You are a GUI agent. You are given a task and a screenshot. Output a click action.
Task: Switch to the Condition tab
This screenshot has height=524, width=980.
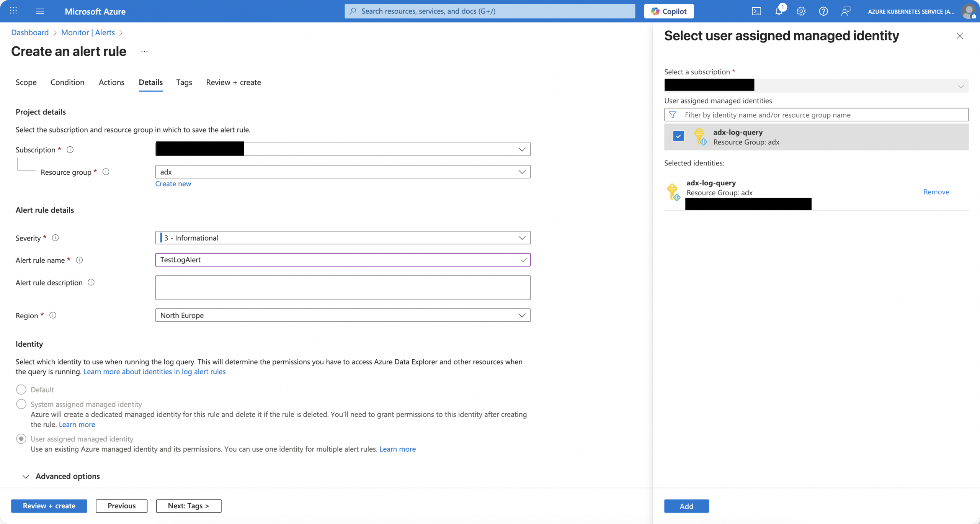[67, 82]
